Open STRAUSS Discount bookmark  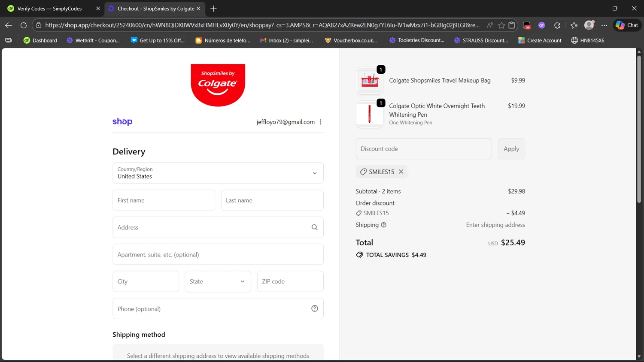pos(481,40)
